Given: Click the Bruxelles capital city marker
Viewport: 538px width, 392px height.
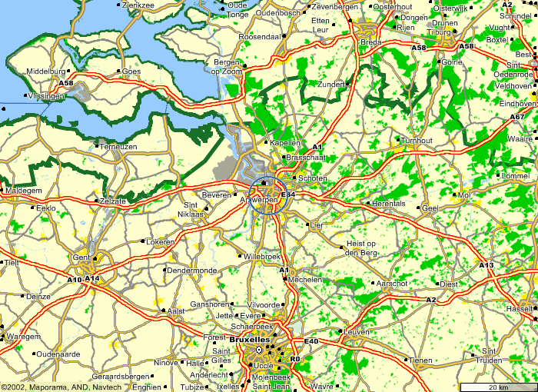Looking at the screenshot, I should pyautogui.click(x=259, y=349).
